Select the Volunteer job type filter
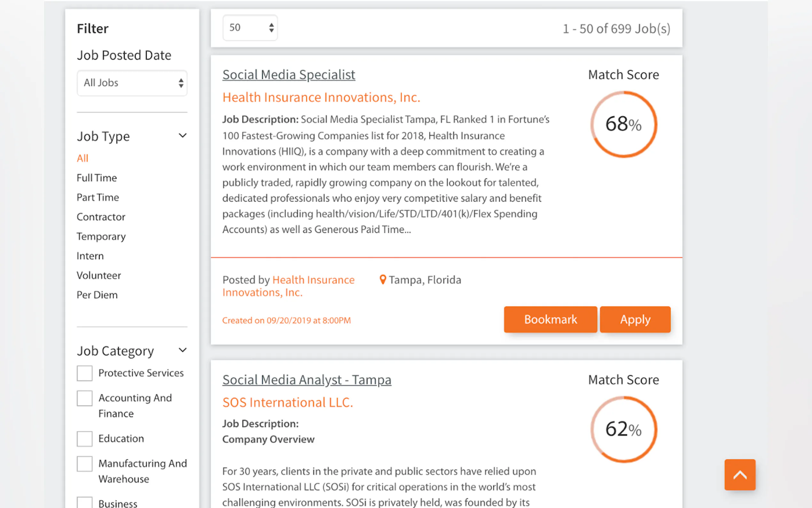The width and height of the screenshot is (812, 508). click(99, 275)
